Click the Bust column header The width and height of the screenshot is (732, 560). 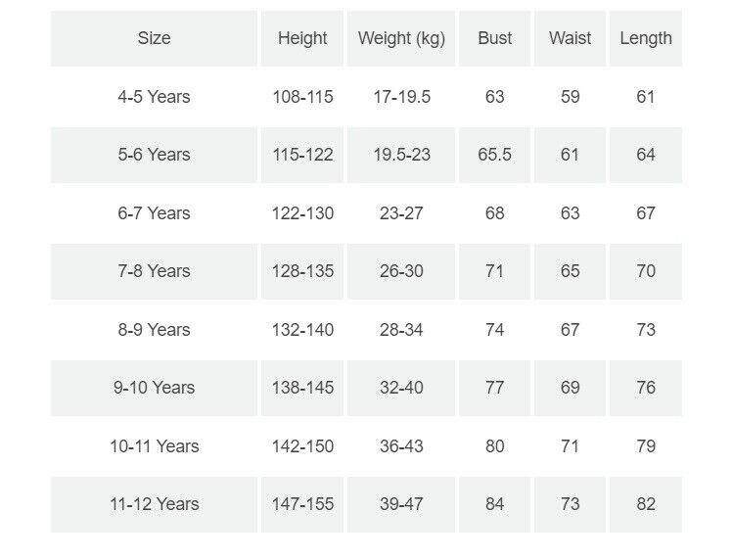495,38
